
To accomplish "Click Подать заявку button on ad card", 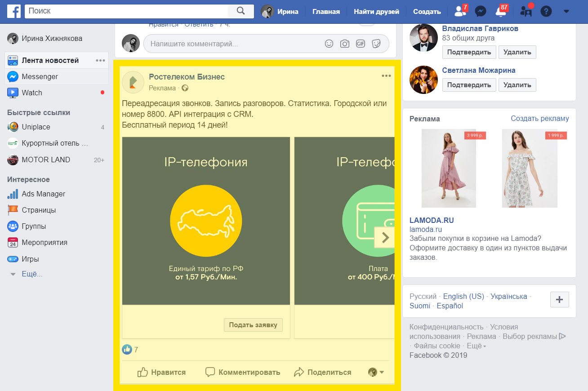I will click(253, 325).
